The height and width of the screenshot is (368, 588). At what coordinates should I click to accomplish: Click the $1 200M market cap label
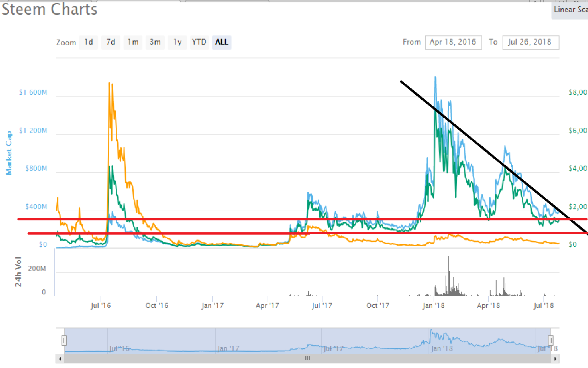(33, 131)
